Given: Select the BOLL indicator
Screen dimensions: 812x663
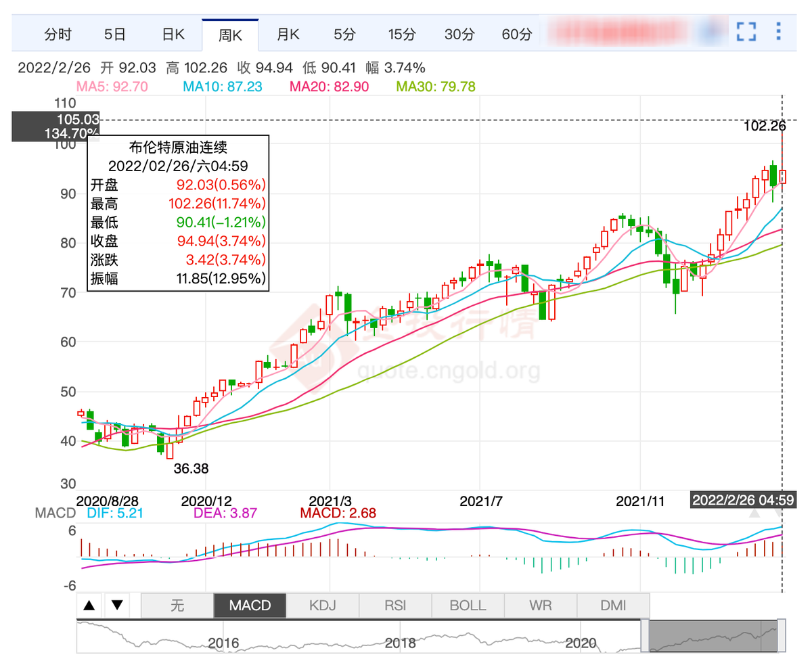Looking at the screenshot, I should tap(467, 605).
